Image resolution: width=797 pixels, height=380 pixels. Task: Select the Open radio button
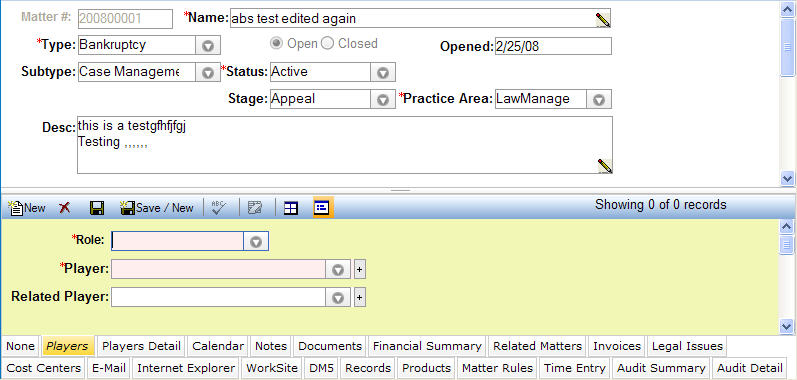(276, 44)
